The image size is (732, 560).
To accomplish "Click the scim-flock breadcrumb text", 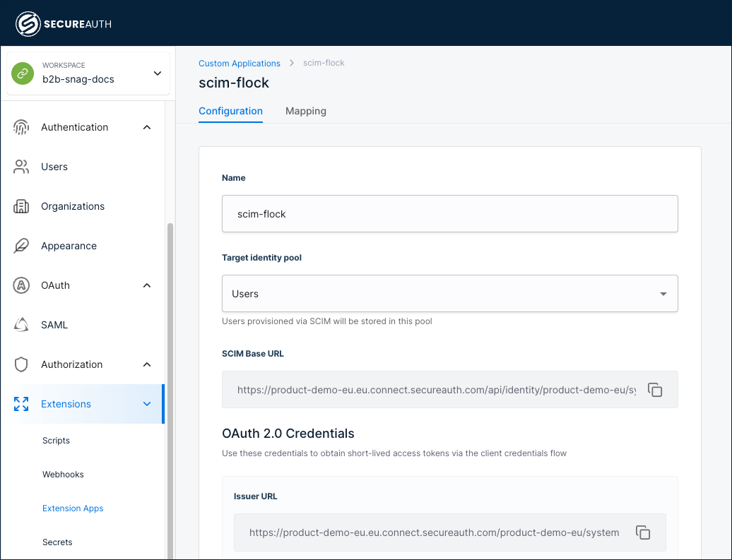I will click(x=324, y=63).
